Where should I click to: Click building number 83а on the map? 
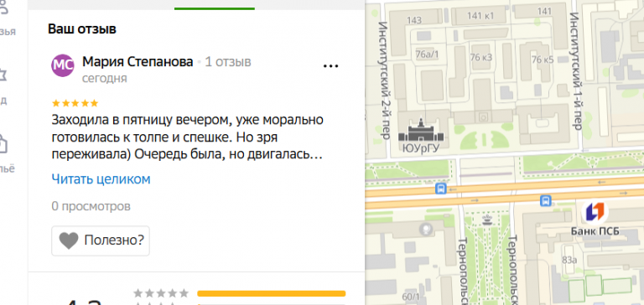coord(569,260)
